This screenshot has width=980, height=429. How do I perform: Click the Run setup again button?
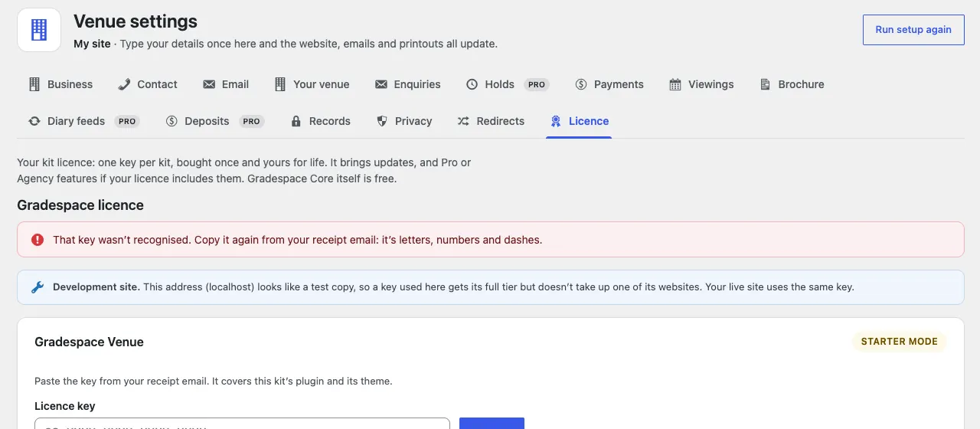pos(913,30)
